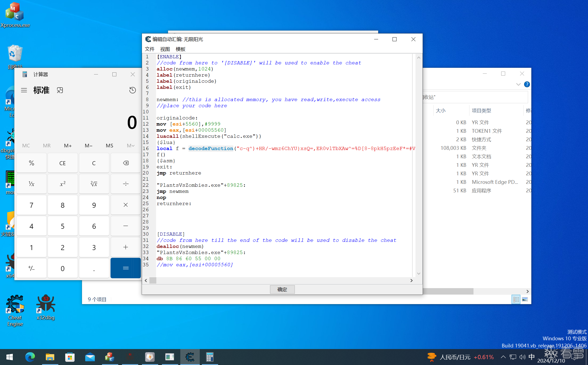588x365 pixels.
Task: Click the square root calculator key
Action: pyautogui.click(x=94, y=184)
